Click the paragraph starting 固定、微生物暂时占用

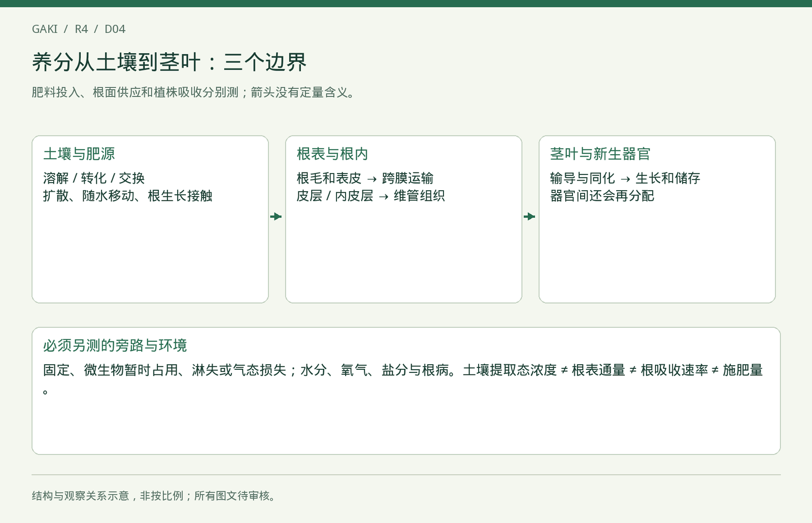(403, 380)
